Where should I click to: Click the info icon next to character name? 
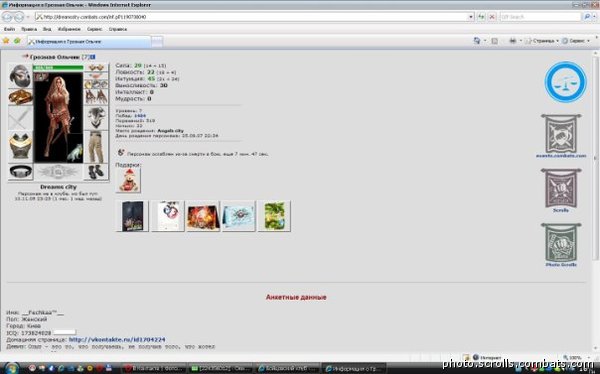tap(93, 57)
